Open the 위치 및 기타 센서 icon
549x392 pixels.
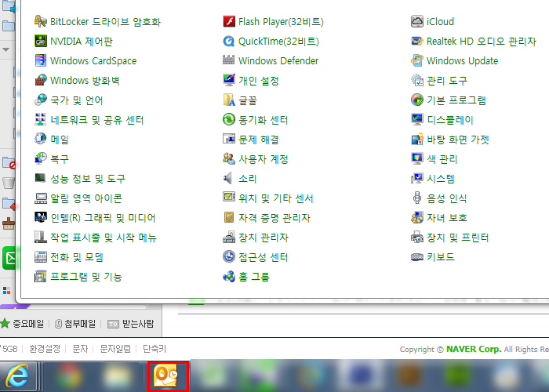pos(229,198)
